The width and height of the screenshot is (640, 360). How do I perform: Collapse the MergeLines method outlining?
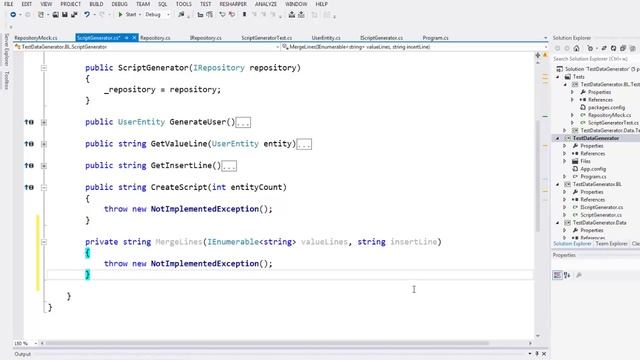click(44, 242)
